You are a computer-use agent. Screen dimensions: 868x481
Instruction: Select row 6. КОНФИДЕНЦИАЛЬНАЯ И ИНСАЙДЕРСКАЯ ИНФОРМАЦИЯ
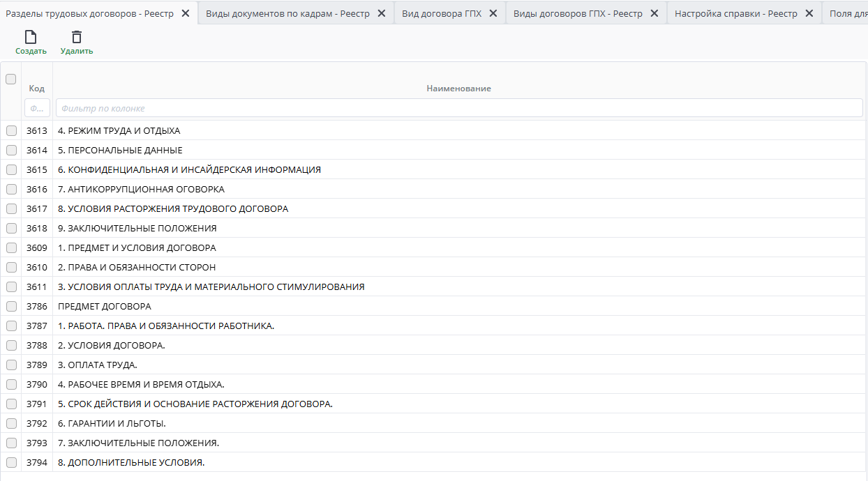(x=434, y=169)
